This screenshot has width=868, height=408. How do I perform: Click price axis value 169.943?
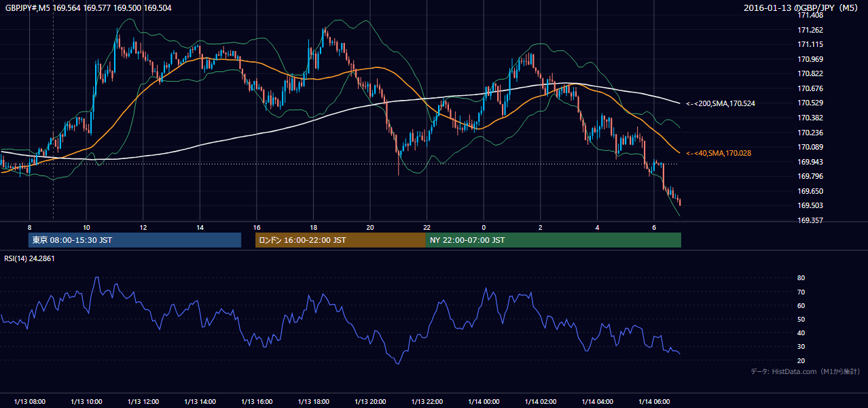coord(810,162)
